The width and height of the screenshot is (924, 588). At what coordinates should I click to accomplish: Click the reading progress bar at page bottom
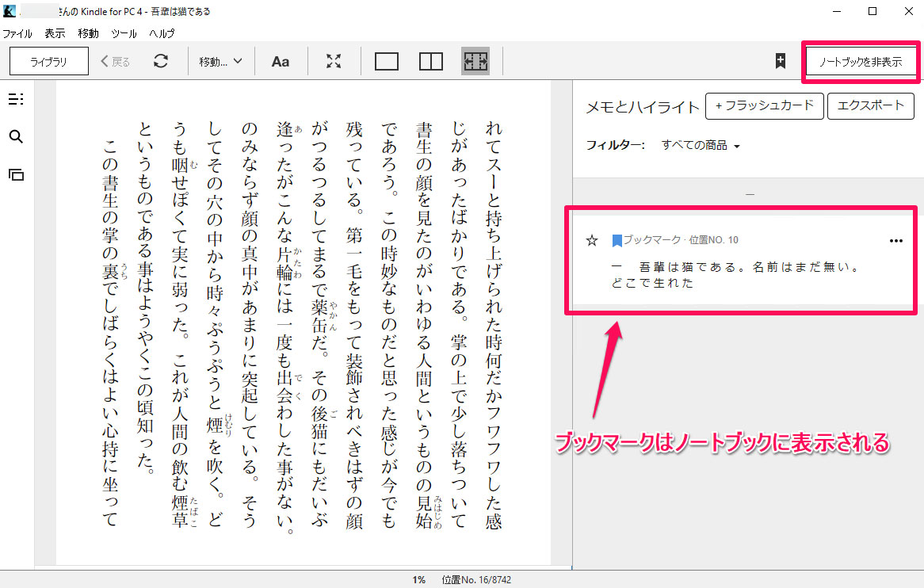(303, 568)
